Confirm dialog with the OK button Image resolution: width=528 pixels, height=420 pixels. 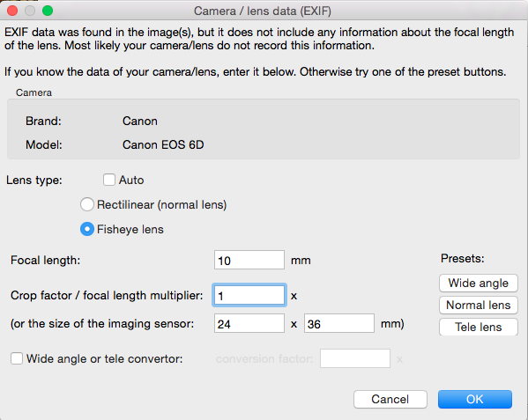(475, 399)
